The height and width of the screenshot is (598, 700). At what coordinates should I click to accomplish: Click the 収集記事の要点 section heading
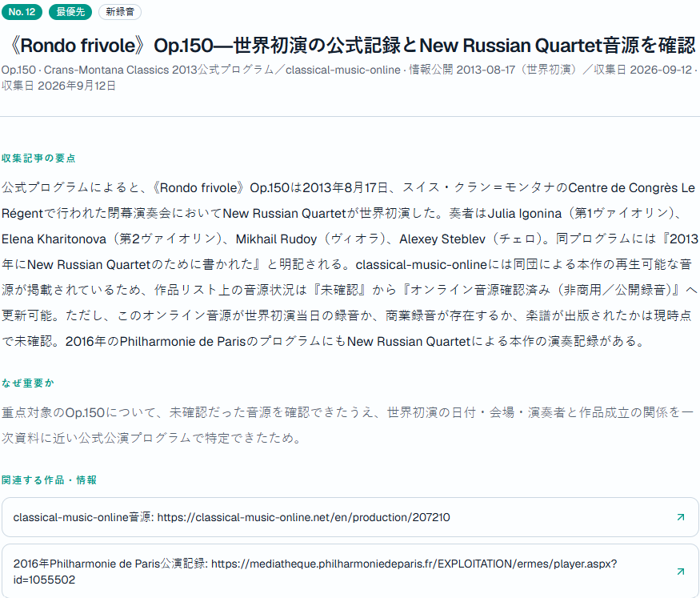click(x=38, y=158)
